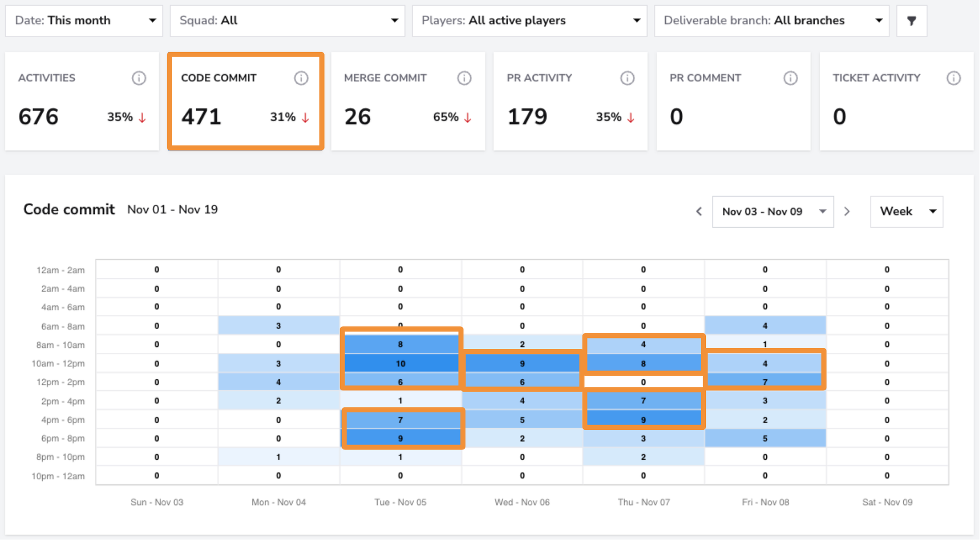The height and width of the screenshot is (540, 980).
Task: Select the Ticket Activity metric card
Action: [x=897, y=102]
